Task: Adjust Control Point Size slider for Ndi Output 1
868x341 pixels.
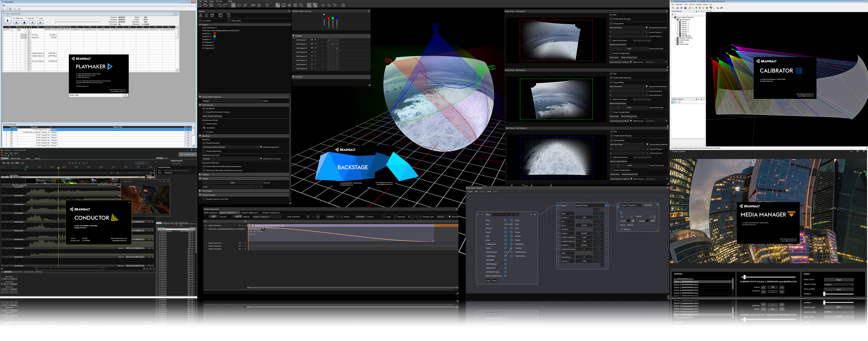Action: [628, 48]
